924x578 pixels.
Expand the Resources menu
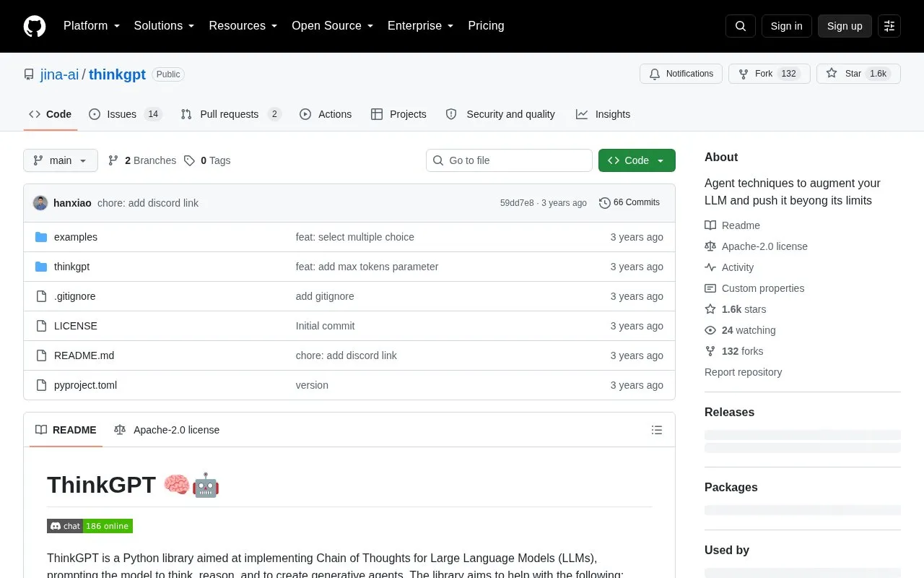(243, 26)
